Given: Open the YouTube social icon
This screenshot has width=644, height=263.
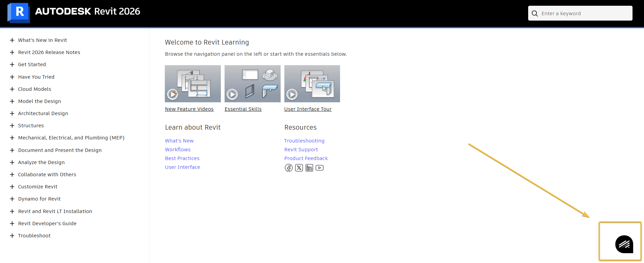Looking at the screenshot, I should coord(319,168).
